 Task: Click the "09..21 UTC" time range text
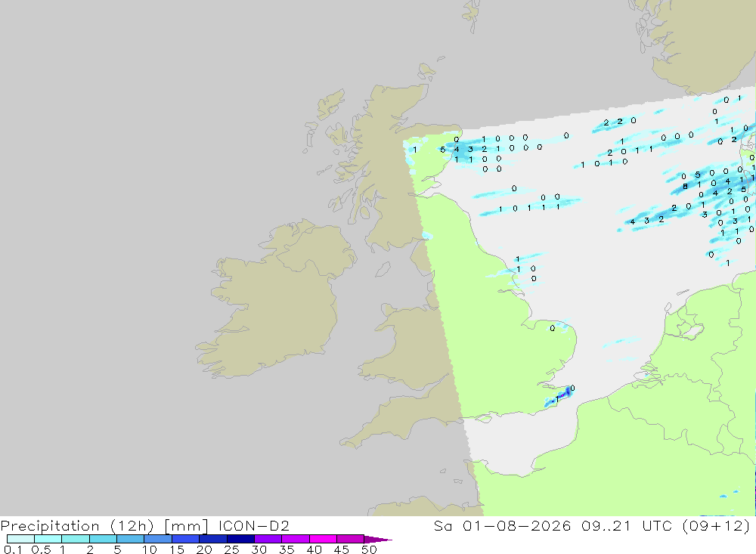(x=627, y=525)
